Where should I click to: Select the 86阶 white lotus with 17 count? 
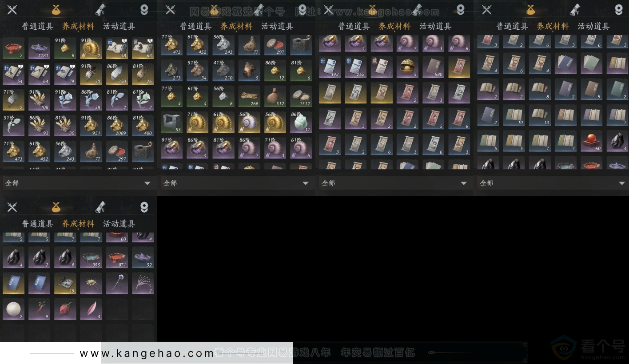pos(301,122)
